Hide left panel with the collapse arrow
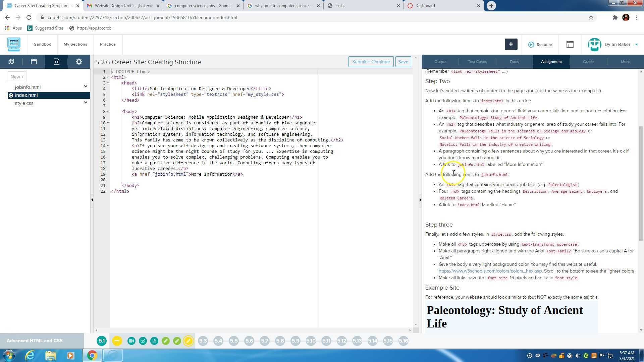The width and height of the screenshot is (644, 362). 92,200
